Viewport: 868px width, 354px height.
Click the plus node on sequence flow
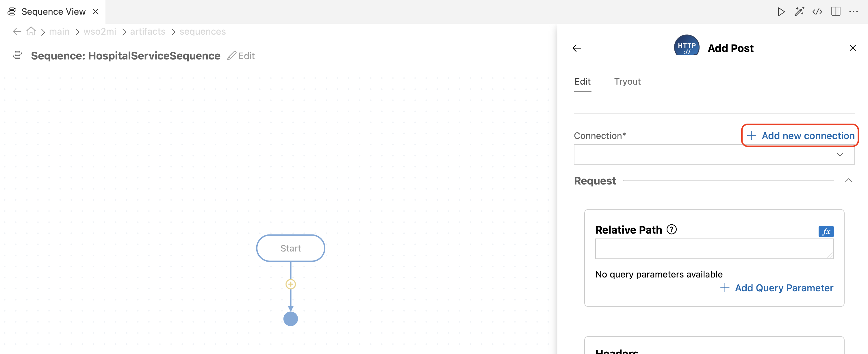pos(290,284)
